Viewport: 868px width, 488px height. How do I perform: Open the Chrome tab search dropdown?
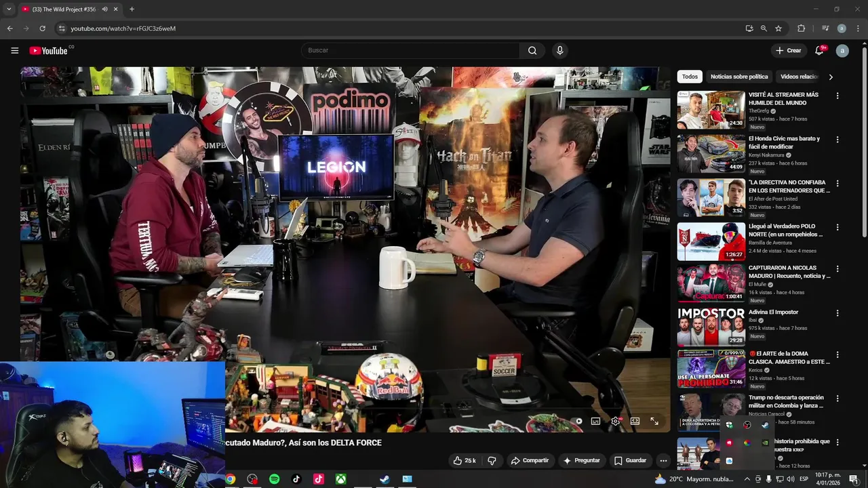click(9, 9)
